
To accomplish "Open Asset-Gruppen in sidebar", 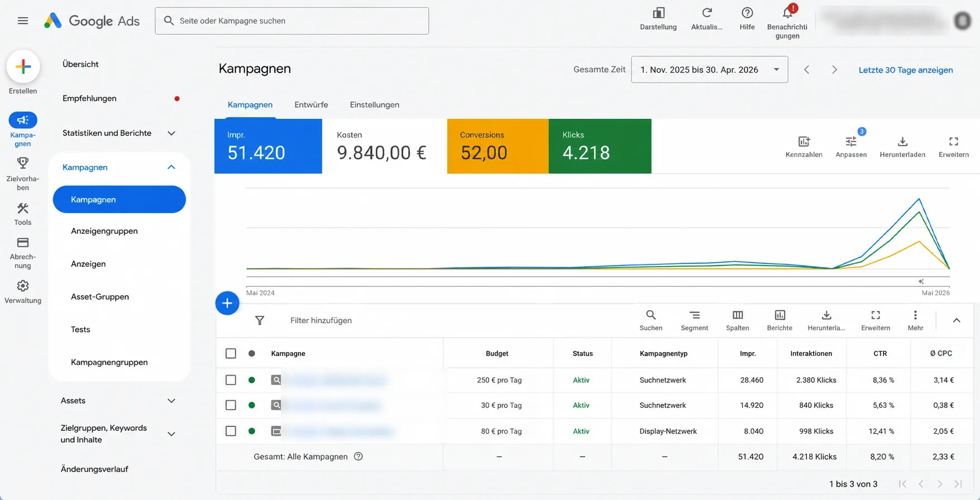I will coord(100,297).
